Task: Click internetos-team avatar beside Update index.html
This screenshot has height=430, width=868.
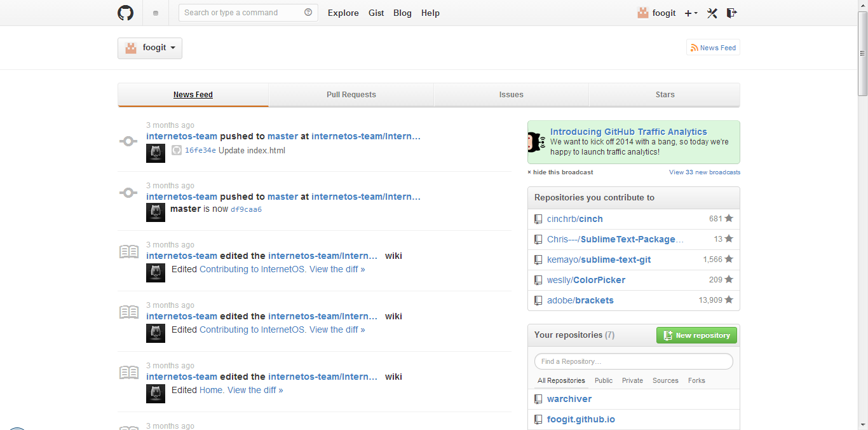Action: 156,153
